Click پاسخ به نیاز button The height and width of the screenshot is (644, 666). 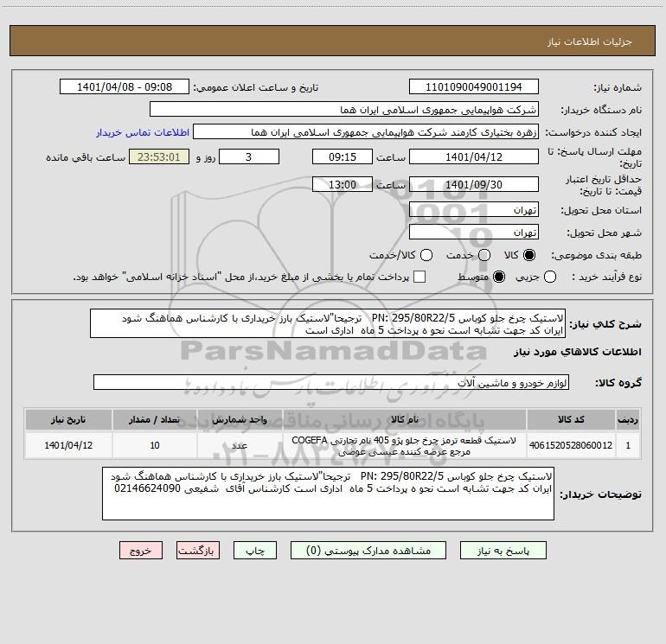503,551
